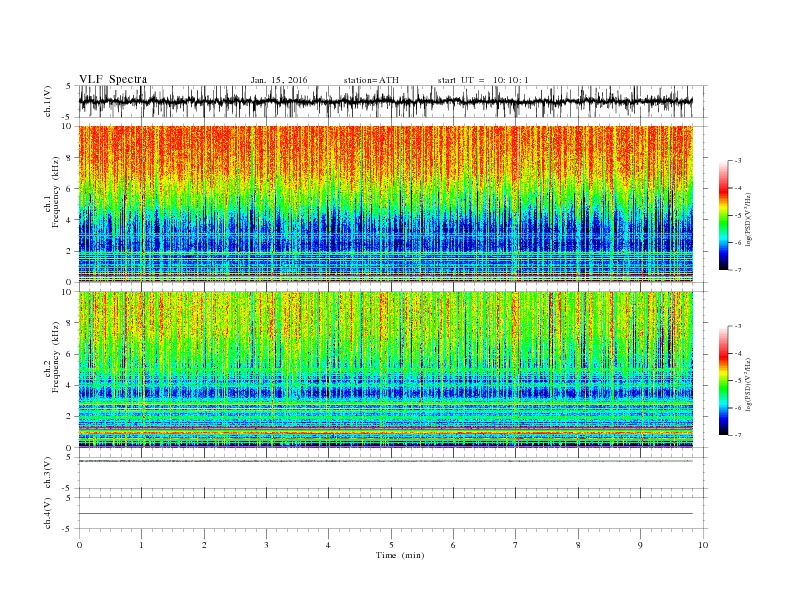Screen dimensions: 792x612
Task: Click time axis tick label "7"
Action: [516, 545]
